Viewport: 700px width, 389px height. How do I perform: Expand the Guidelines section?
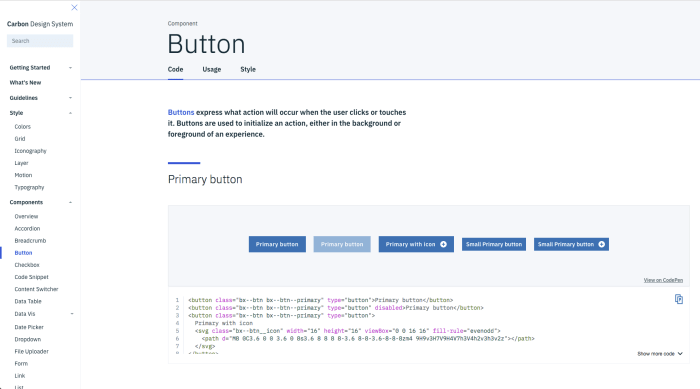click(41, 98)
